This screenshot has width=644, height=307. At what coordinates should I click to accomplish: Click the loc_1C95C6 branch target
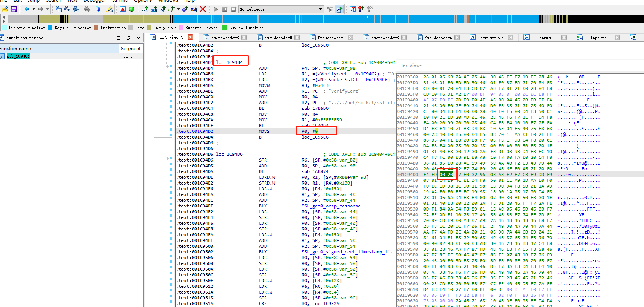pos(315,137)
